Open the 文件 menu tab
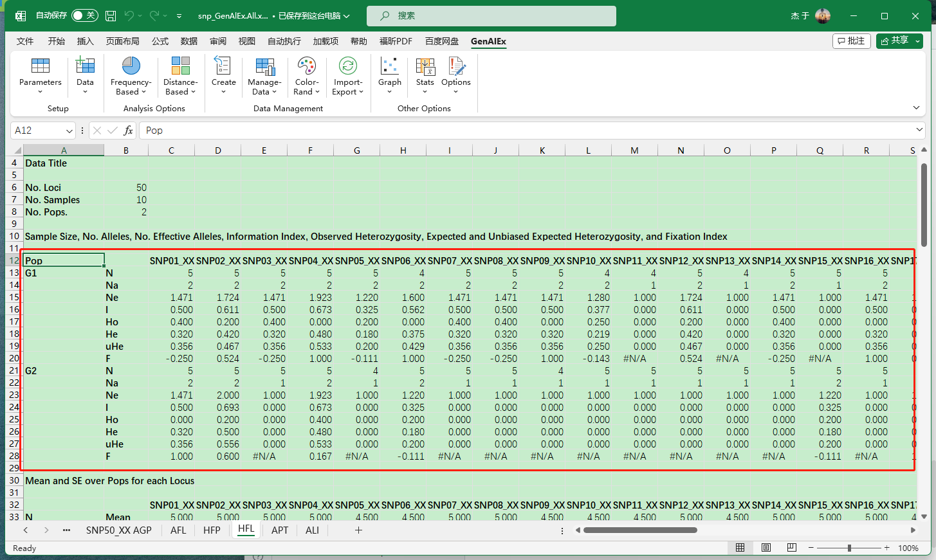The image size is (936, 560). (25, 41)
